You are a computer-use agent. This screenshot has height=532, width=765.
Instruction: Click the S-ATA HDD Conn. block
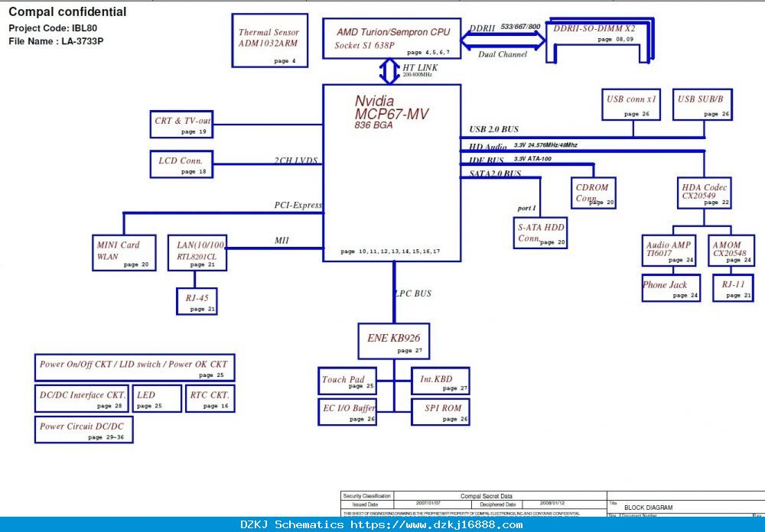point(540,233)
